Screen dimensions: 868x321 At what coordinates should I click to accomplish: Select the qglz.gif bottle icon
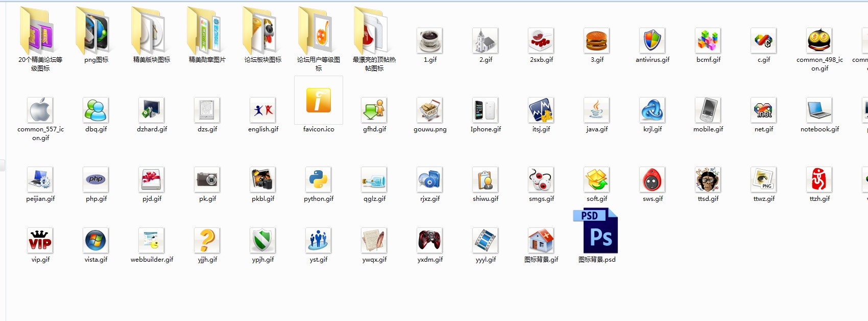[374, 180]
